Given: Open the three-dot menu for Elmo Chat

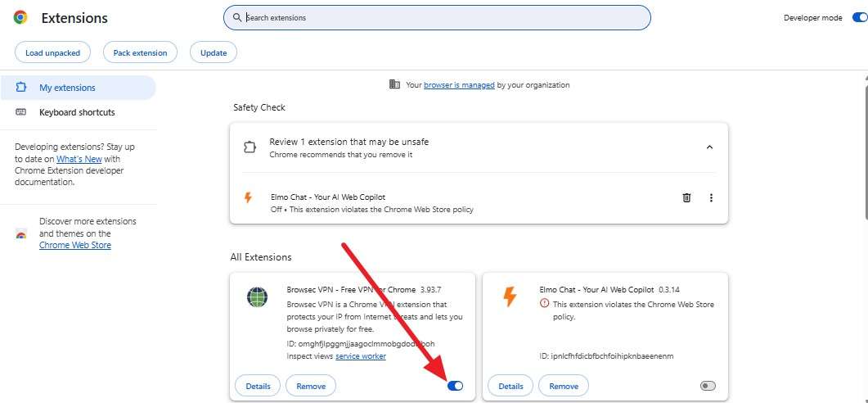Looking at the screenshot, I should (x=711, y=197).
